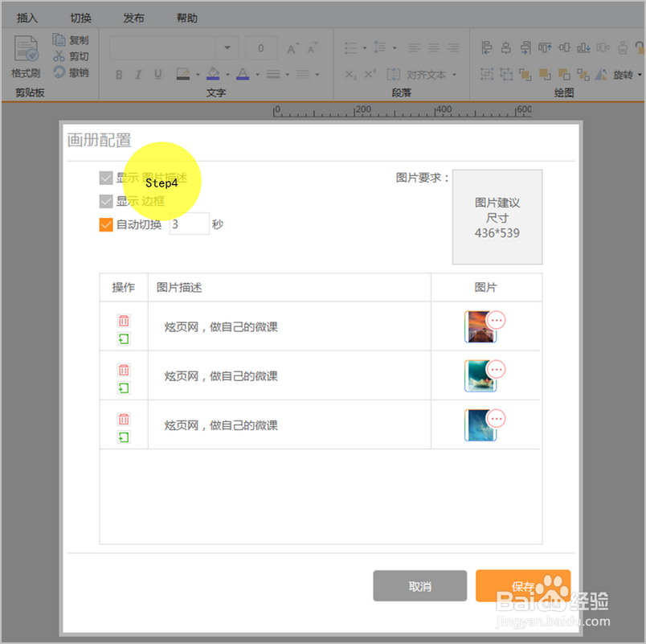Open the 帮助 menu tab
Viewport: 646px width, 644px height.
point(186,18)
